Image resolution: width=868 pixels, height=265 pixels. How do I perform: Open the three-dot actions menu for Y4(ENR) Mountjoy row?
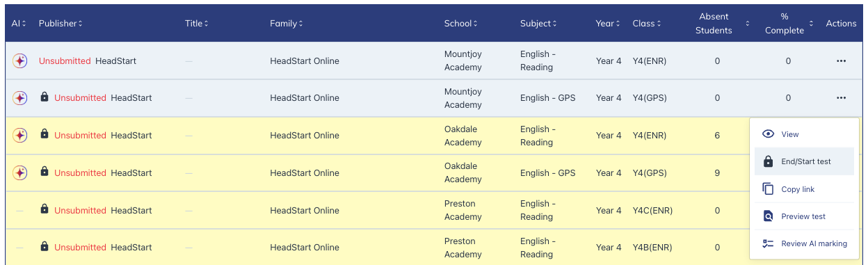pos(841,61)
